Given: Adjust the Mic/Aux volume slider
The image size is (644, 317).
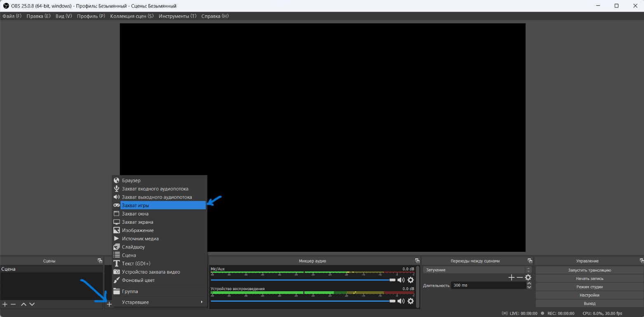Looking at the screenshot, I should 303,280.
